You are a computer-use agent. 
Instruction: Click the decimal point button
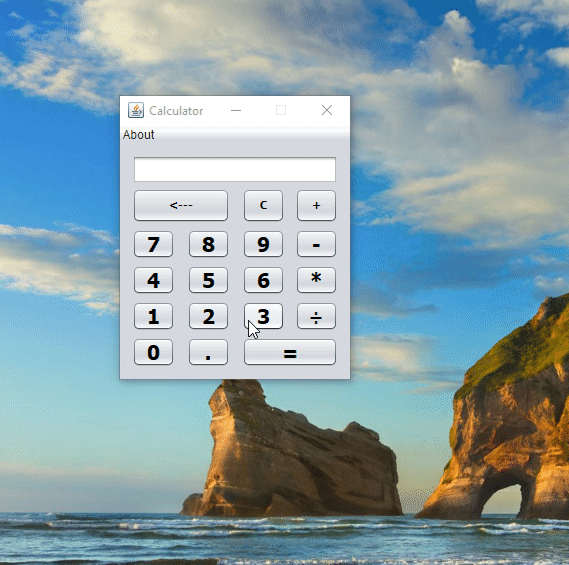click(x=208, y=352)
